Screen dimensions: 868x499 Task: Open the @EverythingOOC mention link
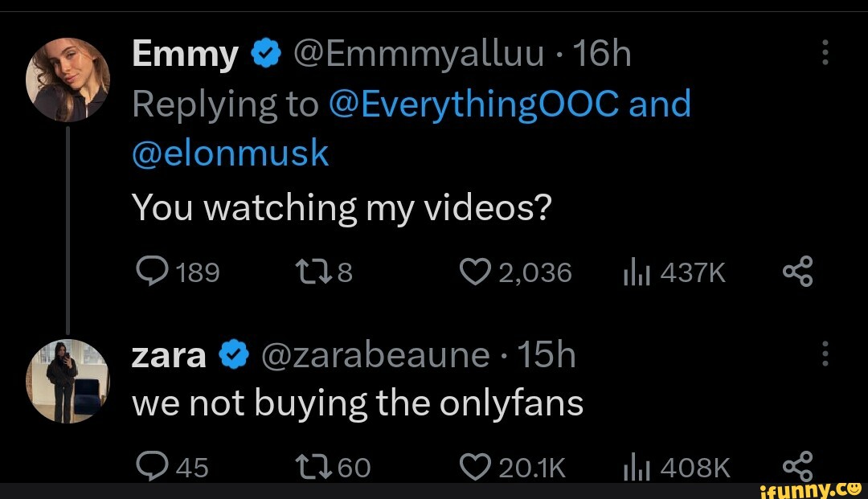(474, 104)
